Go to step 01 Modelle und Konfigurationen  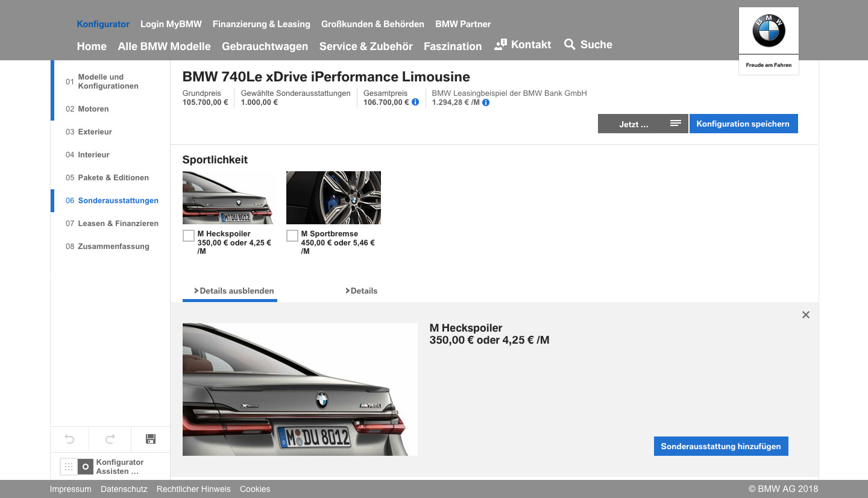click(108, 81)
